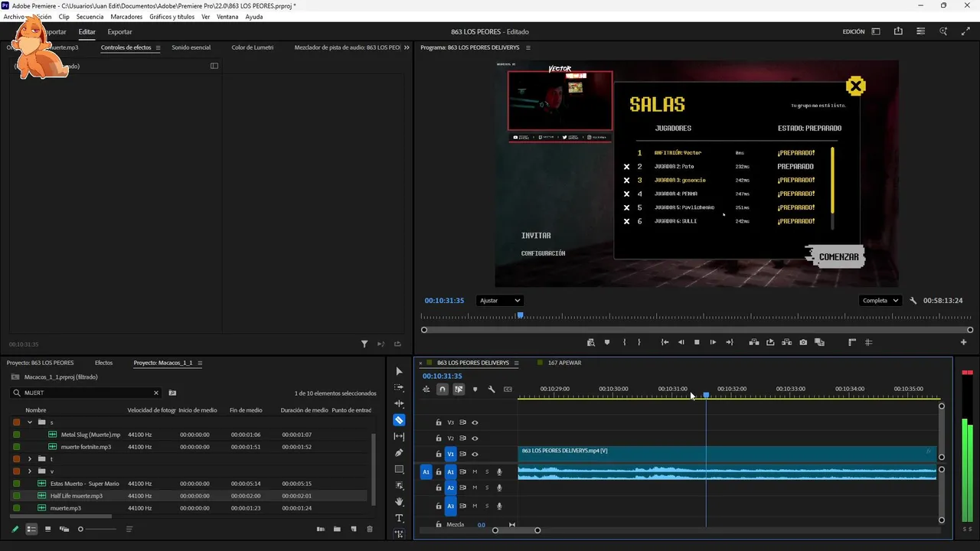Open the Button Editor plus icon
Screen dimensions: 980x551
coord(964,342)
